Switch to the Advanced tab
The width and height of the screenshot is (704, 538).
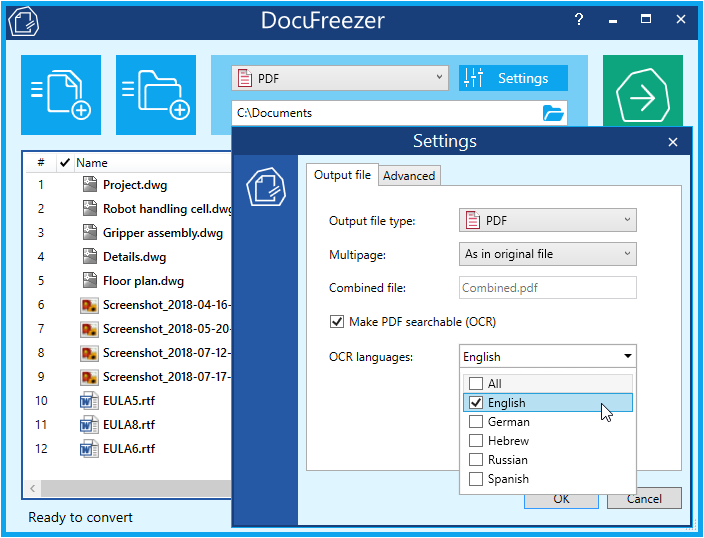[409, 176]
